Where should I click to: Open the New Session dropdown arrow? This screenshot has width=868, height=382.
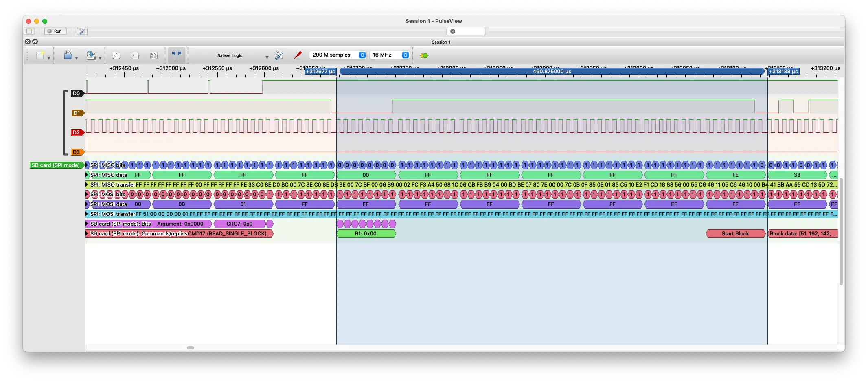[x=49, y=58]
